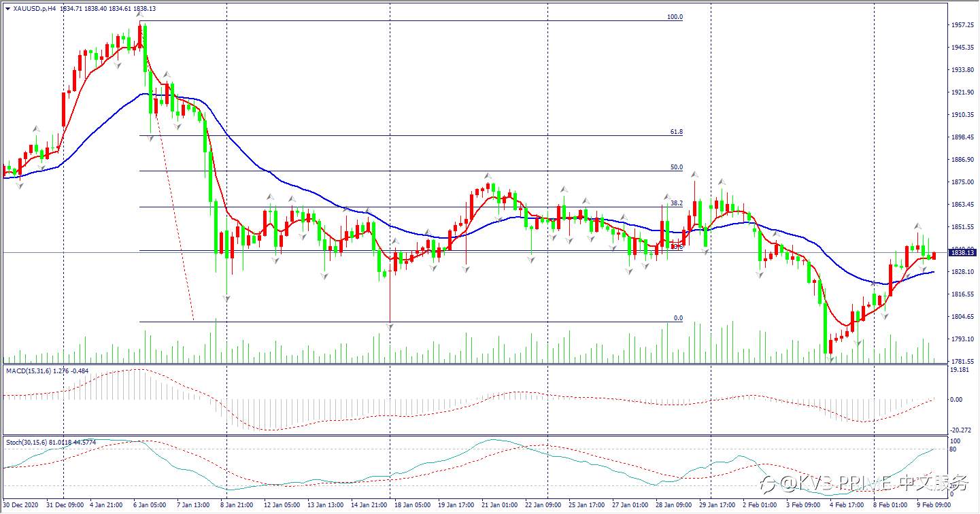Click the 14 Jan 21:00 time label
This screenshot has width=980, height=514.
[370, 506]
